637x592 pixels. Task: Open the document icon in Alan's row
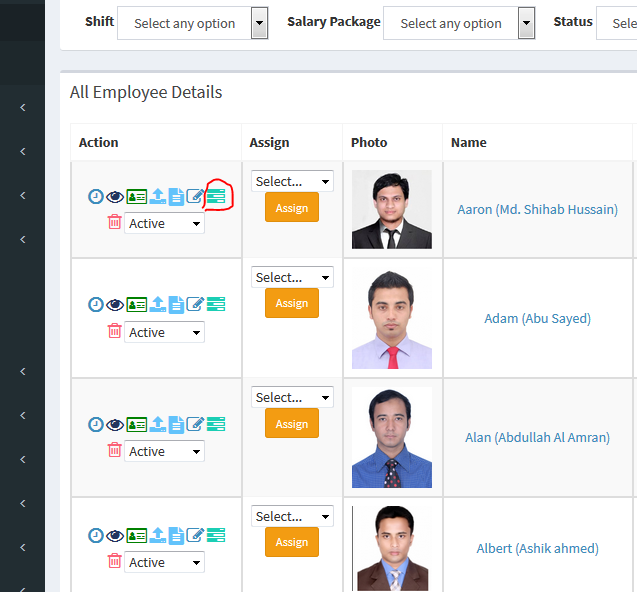(176, 424)
